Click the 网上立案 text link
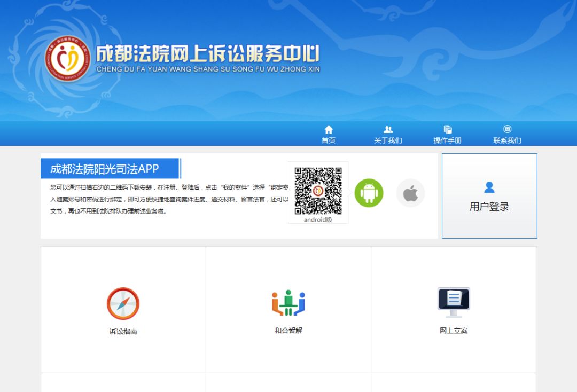577x392 pixels. (454, 331)
